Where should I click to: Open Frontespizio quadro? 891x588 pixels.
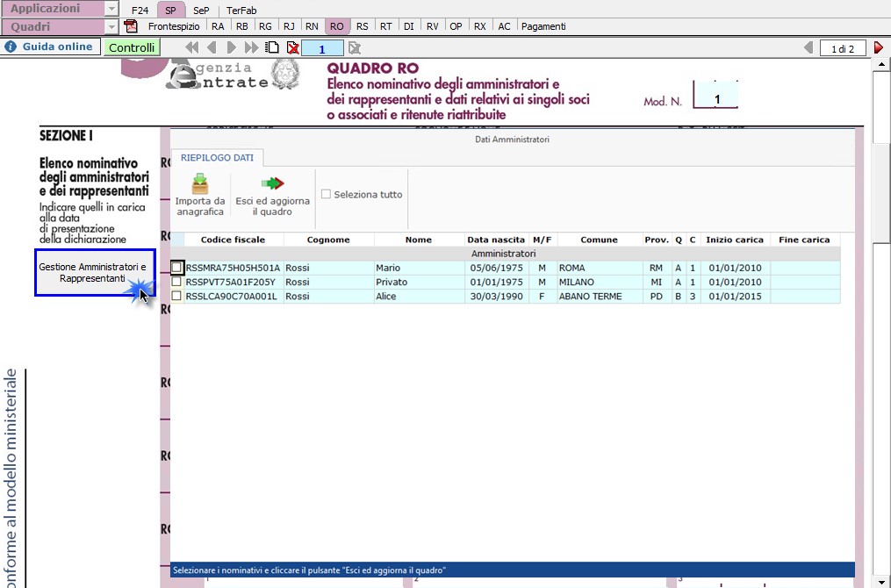pyautogui.click(x=174, y=26)
